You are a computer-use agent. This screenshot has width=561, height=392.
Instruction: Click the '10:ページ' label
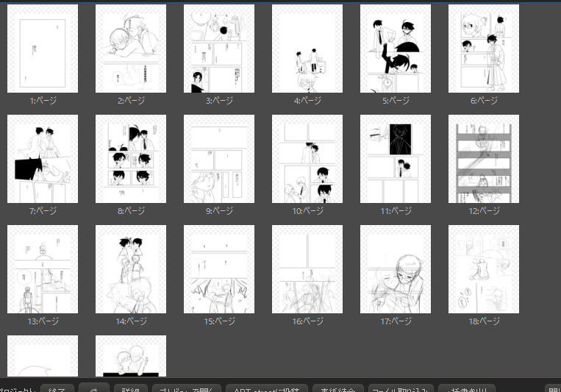coord(307,211)
